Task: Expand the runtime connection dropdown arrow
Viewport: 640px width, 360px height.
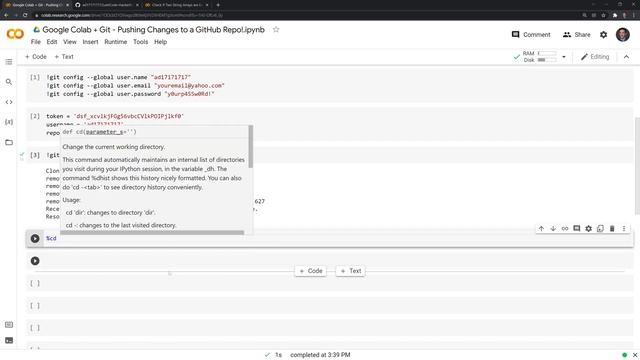Action: pos(564,57)
